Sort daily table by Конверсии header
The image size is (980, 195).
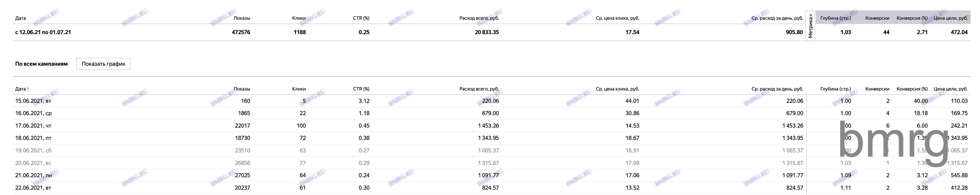pos(877,89)
